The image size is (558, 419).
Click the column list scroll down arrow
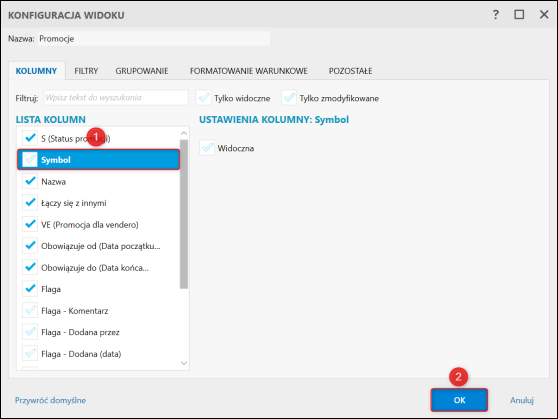(184, 363)
